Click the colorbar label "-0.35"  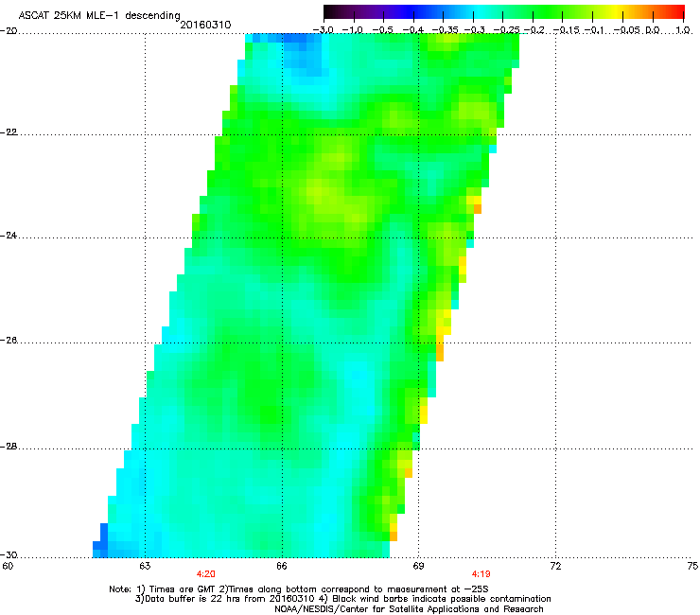point(445,30)
